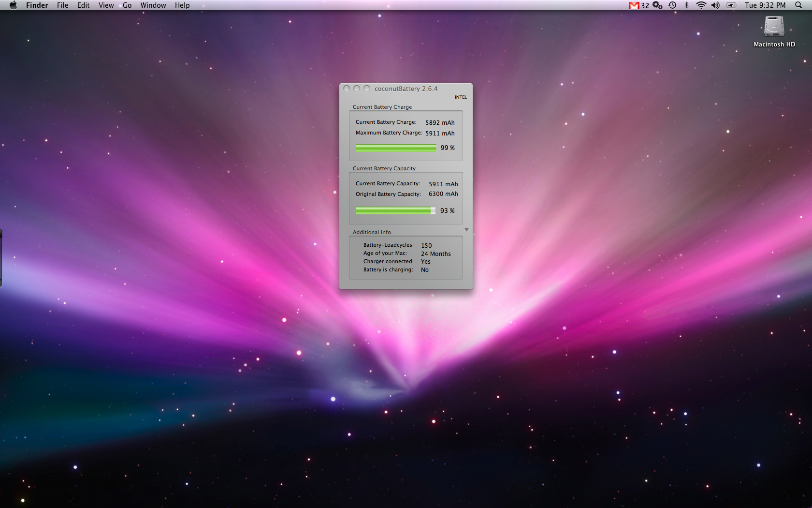Image resolution: width=812 pixels, height=508 pixels.
Task: Click the 93 % capacity percentage text
Action: pos(448,211)
